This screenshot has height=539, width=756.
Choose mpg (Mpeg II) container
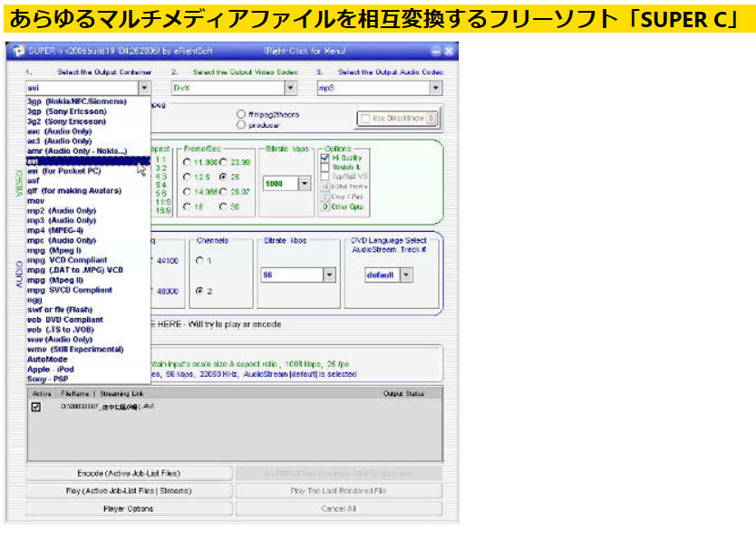coord(55,280)
